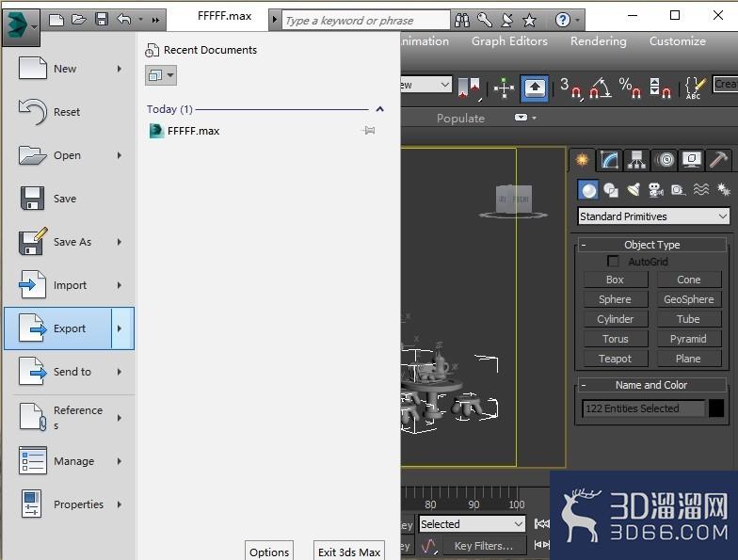Click the Communication Center satellite icon
This screenshot has height=560, width=738.
tap(506, 20)
